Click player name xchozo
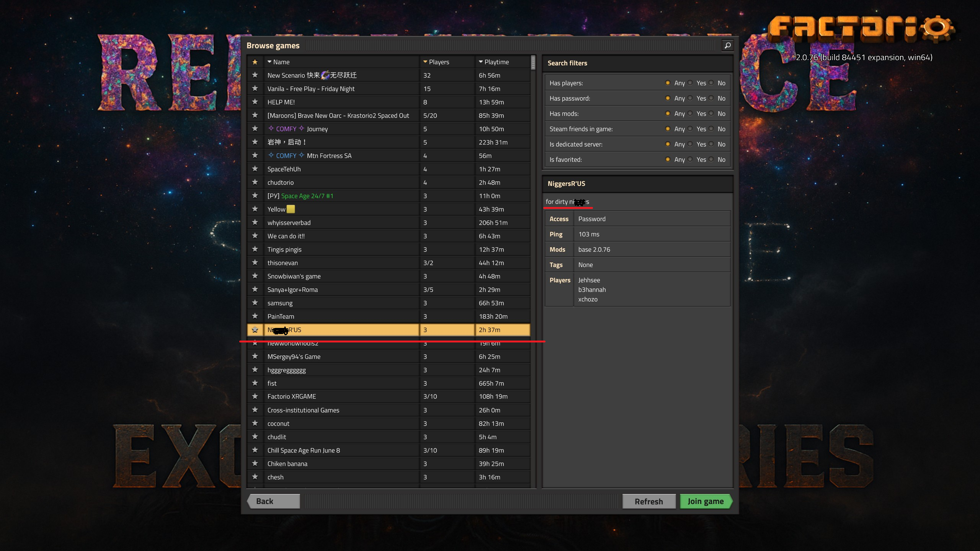 tap(588, 299)
